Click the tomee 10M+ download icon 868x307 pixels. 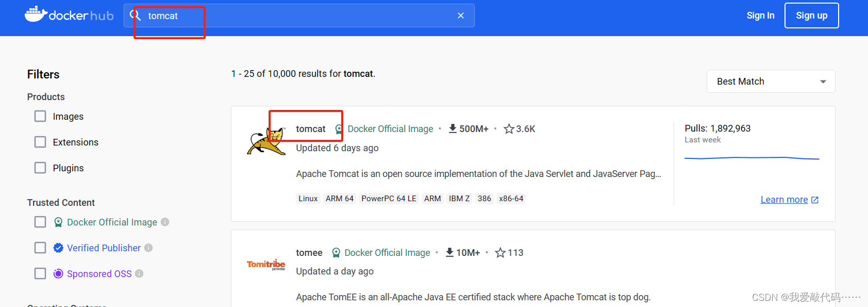coord(449,252)
